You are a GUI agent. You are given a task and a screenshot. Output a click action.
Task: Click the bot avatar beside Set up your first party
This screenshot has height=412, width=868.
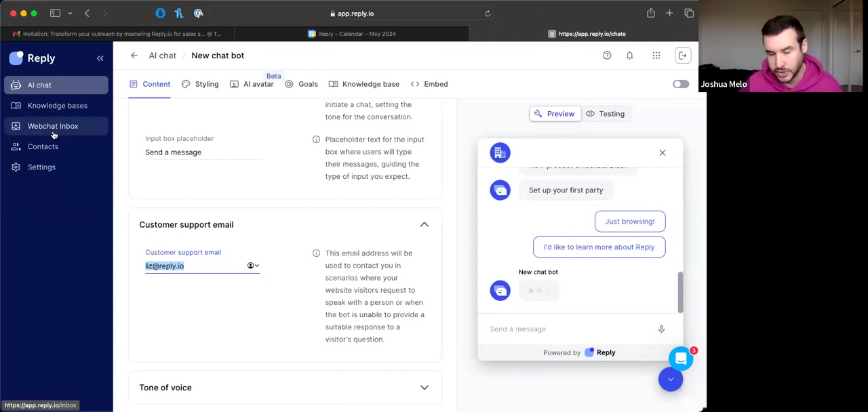[500, 190]
